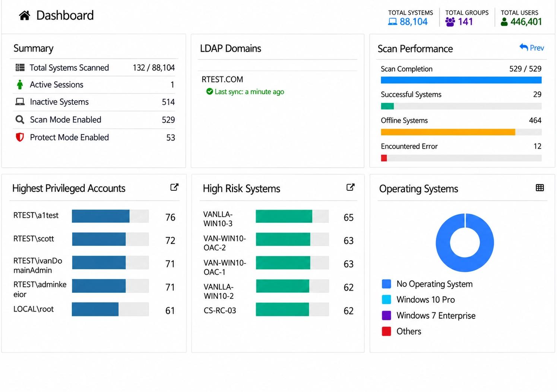Select the RTEST\adminkeeior account name

point(40,289)
